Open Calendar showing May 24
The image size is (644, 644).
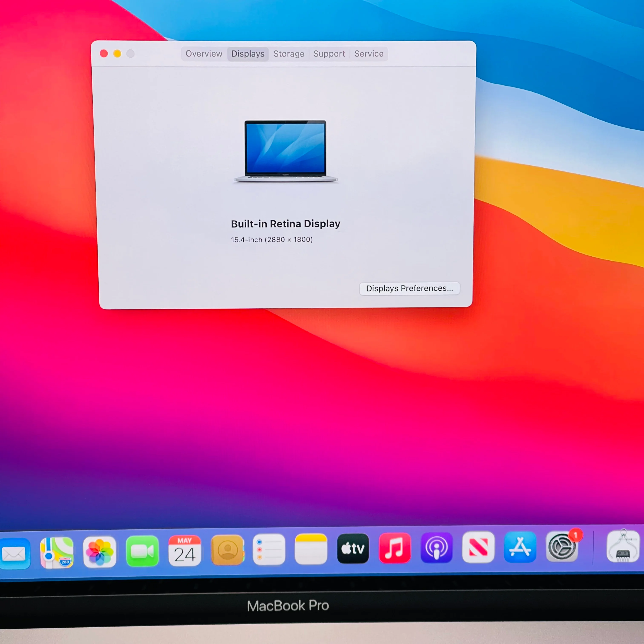click(185, 550)
